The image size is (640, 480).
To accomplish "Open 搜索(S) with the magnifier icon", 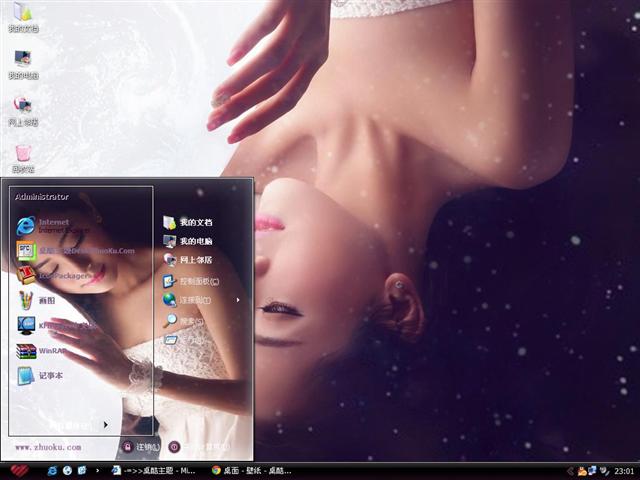I will click(x=184, y=321).
